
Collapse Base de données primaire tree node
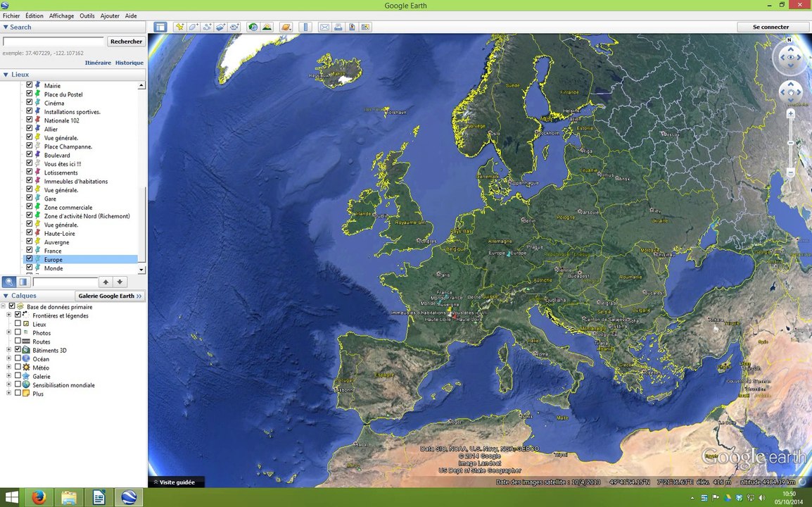pos(4,306)
